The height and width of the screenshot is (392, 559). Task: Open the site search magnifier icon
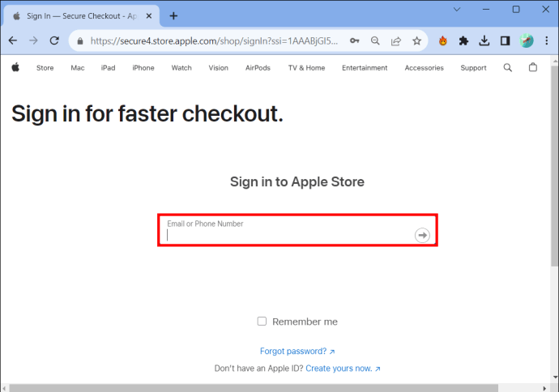[508, 68]
